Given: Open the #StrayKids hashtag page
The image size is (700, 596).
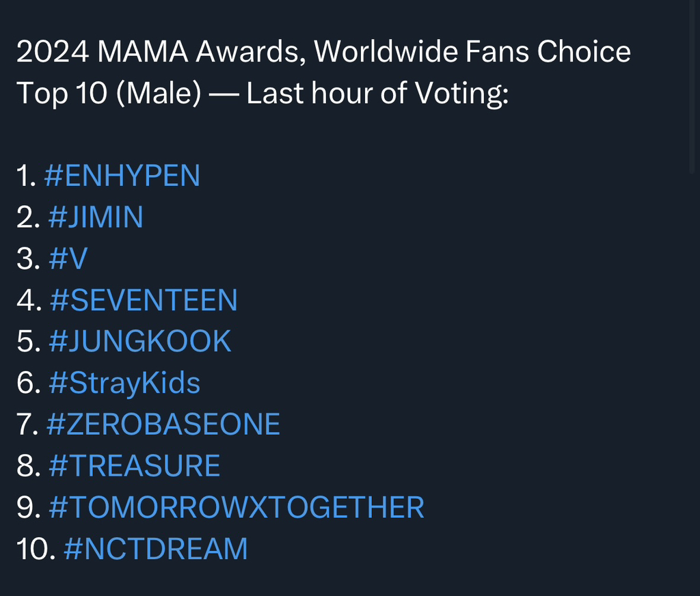Looking at the screenshot, I should 124,383.
